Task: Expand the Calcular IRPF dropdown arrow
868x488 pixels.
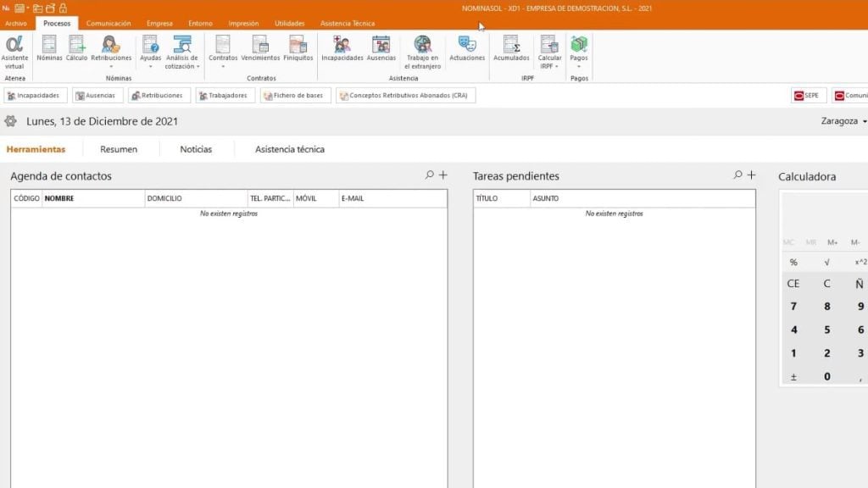Action: [x=556, y=66]
